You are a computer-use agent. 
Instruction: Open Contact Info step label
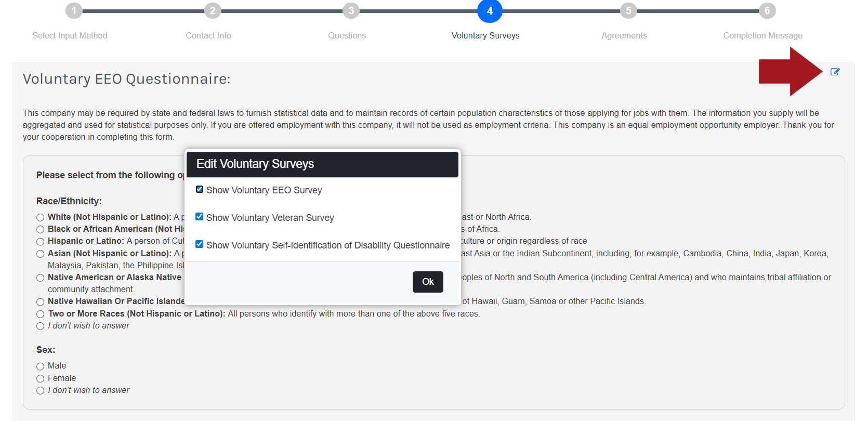[x=208, y=35]
